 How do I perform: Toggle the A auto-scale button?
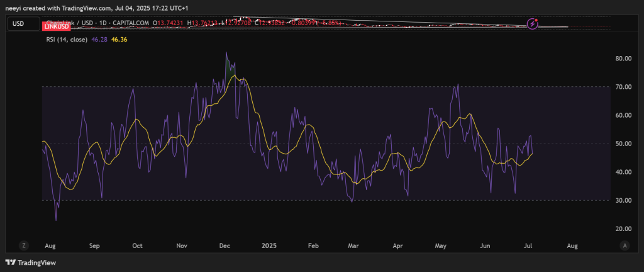coord(625,246)
